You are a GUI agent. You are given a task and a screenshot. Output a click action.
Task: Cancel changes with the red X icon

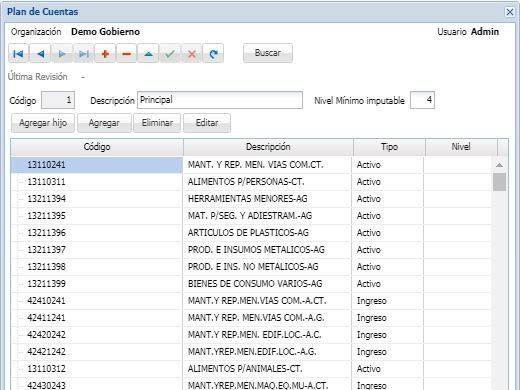coord(192,53)
